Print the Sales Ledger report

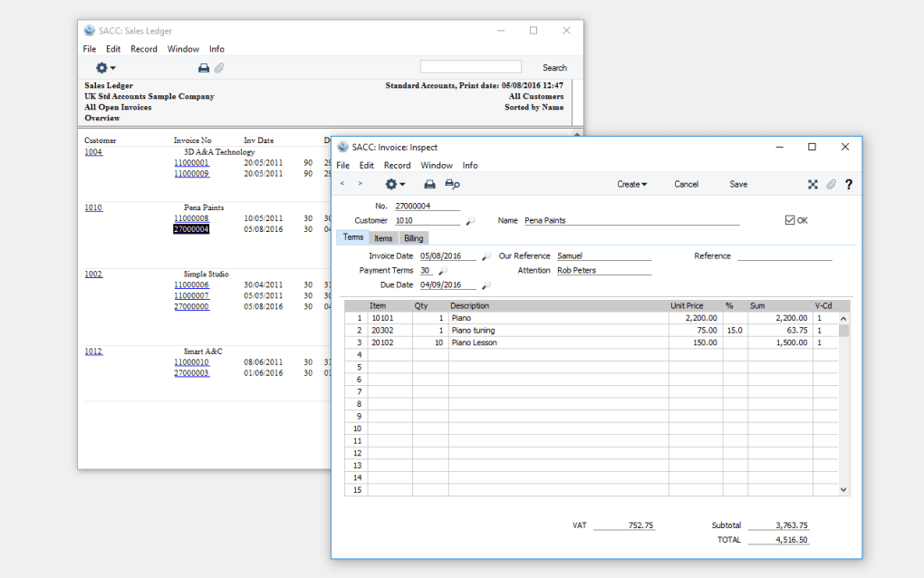point(204,68)
